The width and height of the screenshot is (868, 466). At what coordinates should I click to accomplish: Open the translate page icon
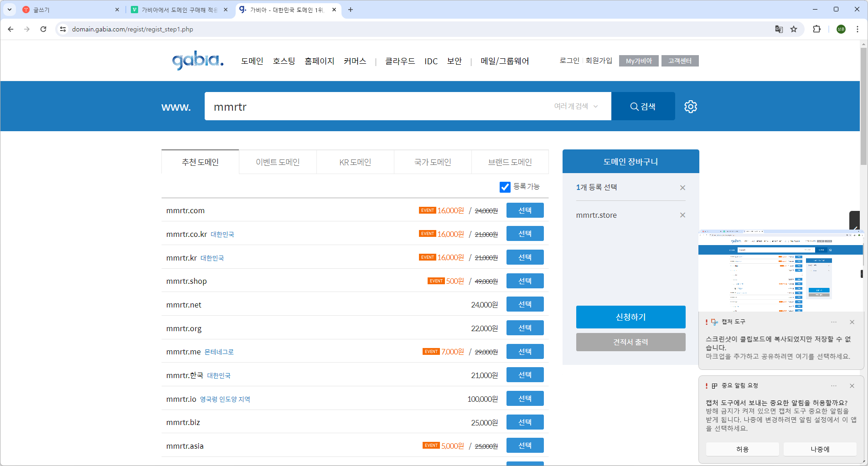pos(779,29)
